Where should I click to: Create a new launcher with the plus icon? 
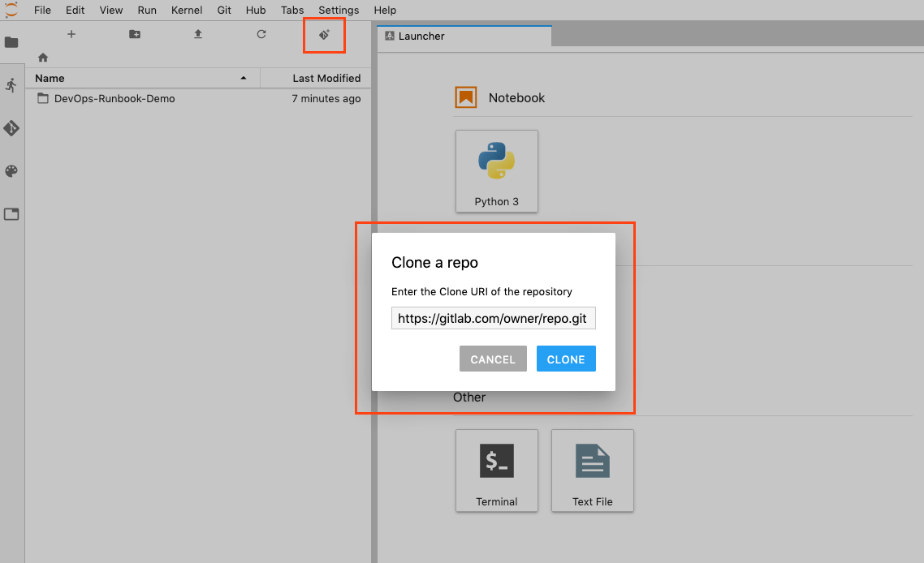tap(71, 35)
